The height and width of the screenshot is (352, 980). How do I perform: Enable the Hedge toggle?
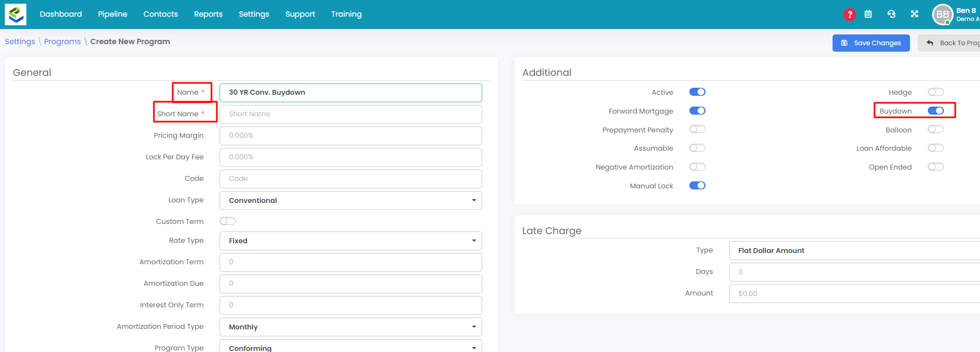pos(935,92)
